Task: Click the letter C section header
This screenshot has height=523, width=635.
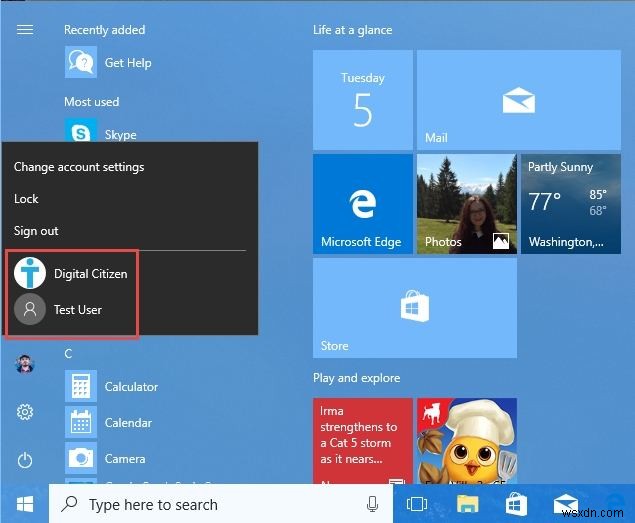Action: [x=68, y=354]
